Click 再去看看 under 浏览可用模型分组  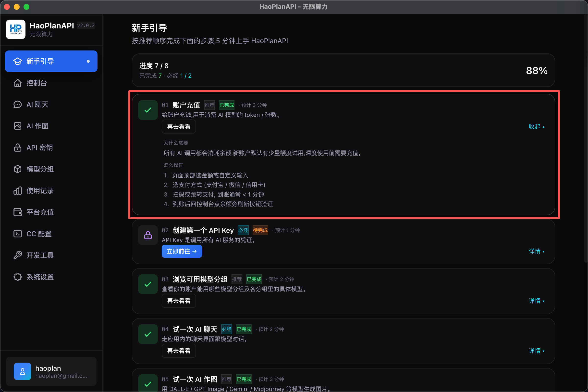click(x=179, y=301)
